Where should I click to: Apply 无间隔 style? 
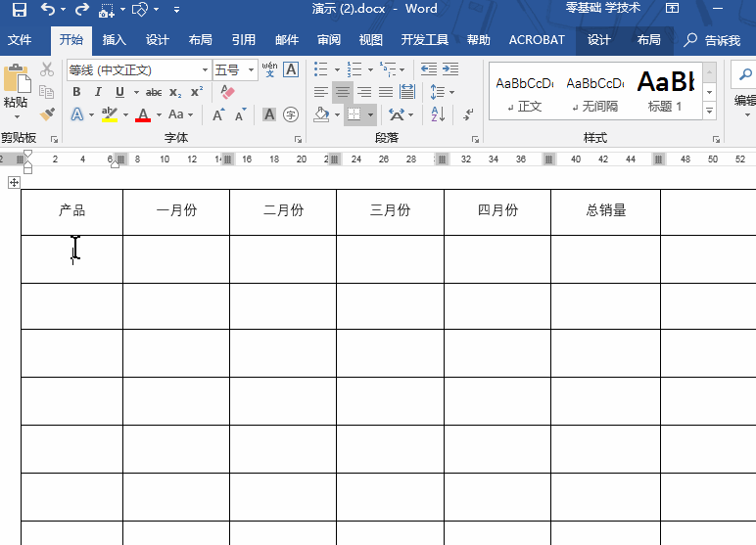[595, 94]
